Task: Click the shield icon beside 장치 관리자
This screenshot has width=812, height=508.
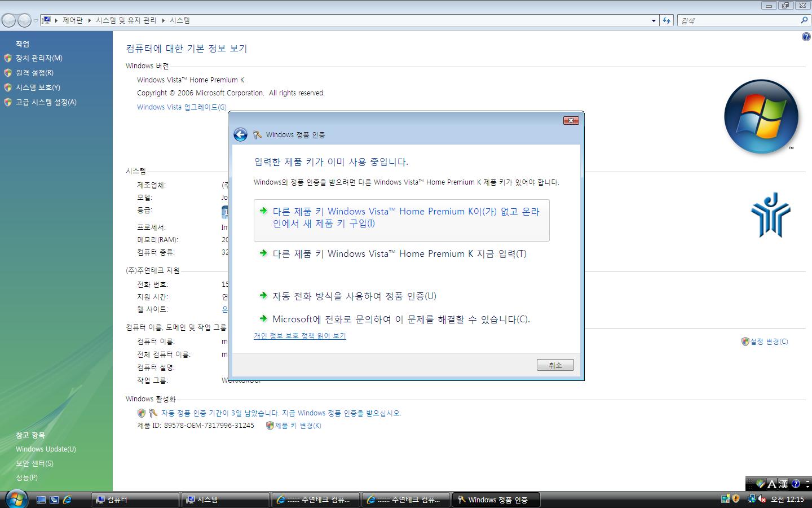Action: pyautogui.click(x=8, y=58)
